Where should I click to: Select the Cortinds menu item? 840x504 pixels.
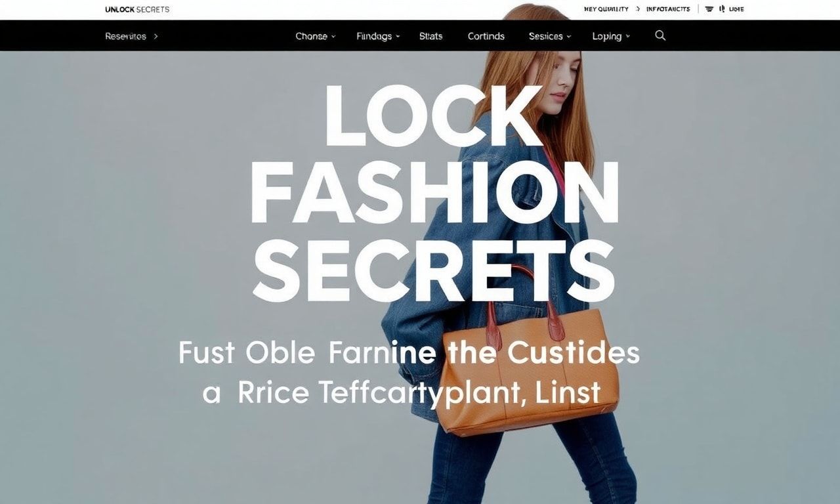click(x=486, y=36)
